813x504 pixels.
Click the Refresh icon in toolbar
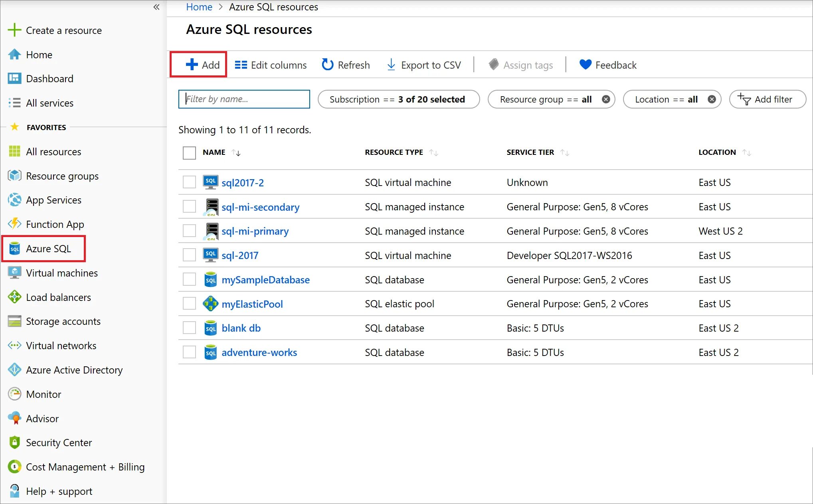pyautogui.click(x=327, y=65)
